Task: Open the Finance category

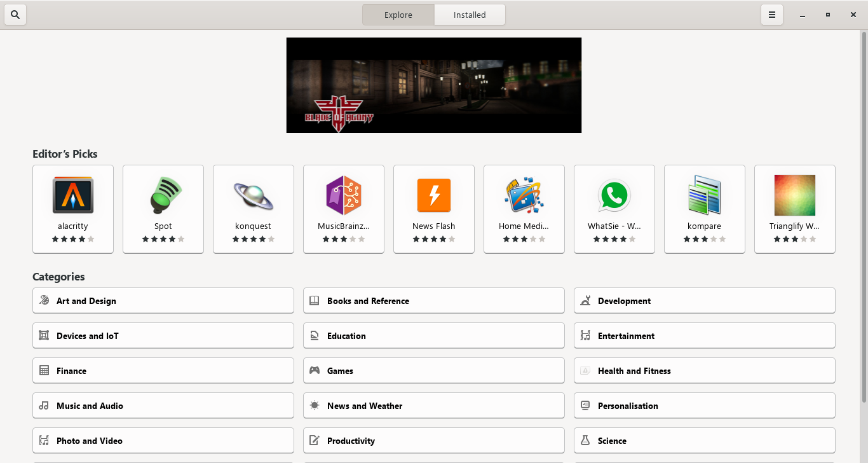Action: [163, 371]
